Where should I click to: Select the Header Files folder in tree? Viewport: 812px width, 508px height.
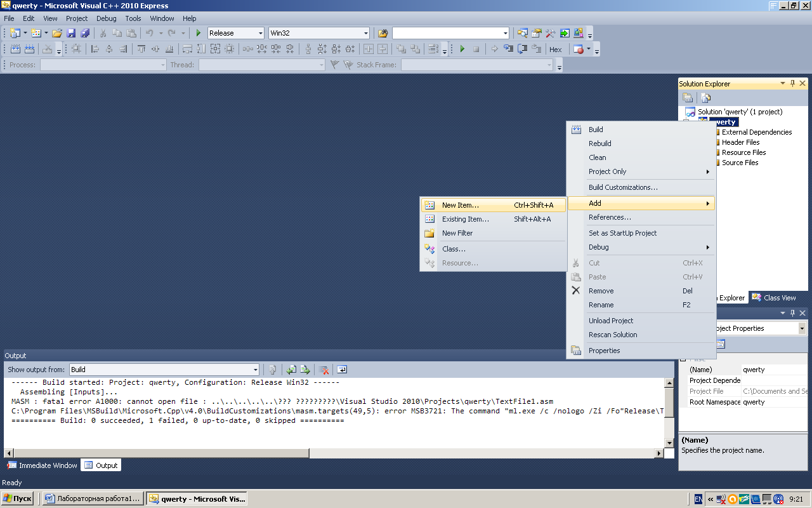click(740, 142)
